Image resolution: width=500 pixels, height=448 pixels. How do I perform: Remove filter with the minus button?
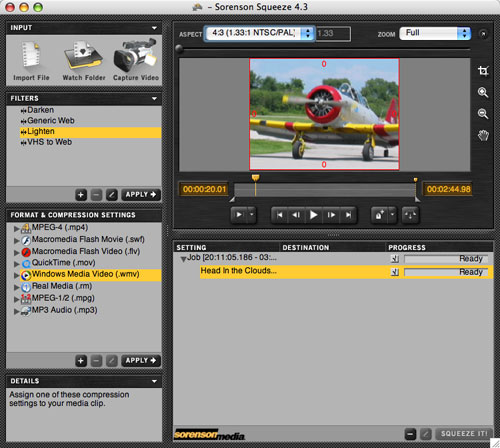point(96,195)
